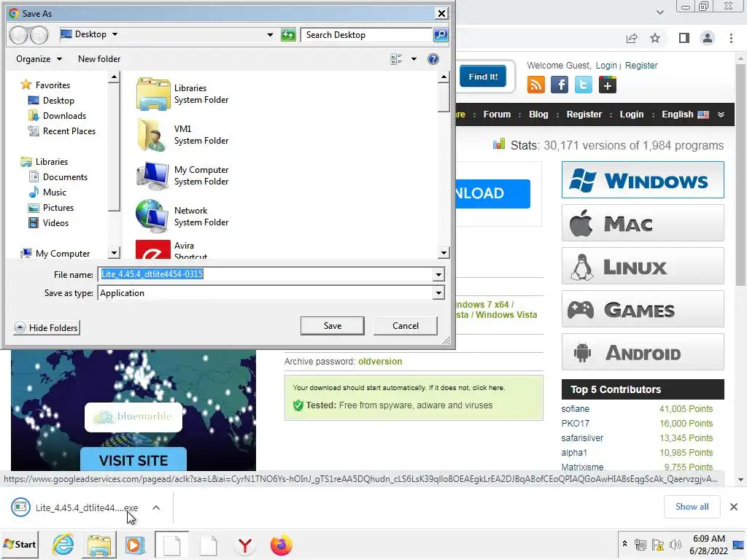Click the Search Desktop input box
Image resolution: width=747 pixels, height=560 pixels.
[x=366, y=35]
